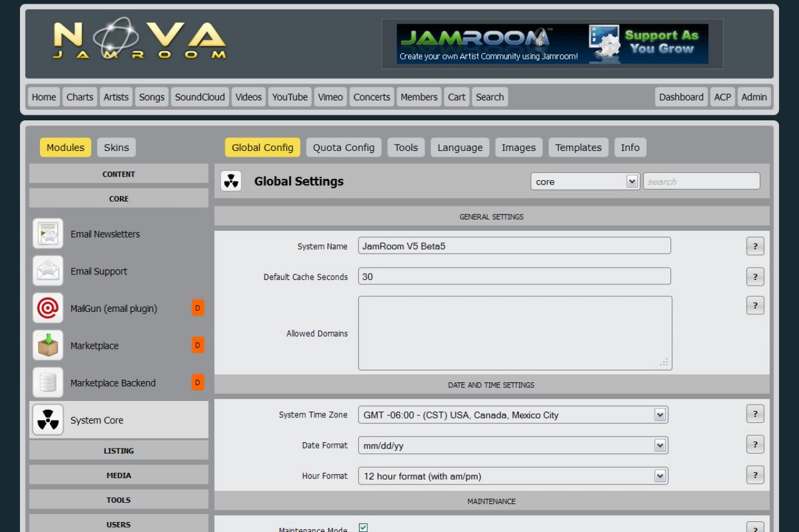
Task: Toggle the Maintenance Mode checkbox
Action: point(363,528)
